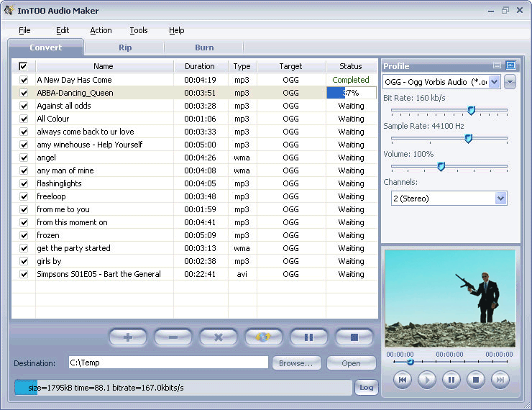The image size is (532, 410).
Task: Click the Add file plus button
Action: pos(128,337)
